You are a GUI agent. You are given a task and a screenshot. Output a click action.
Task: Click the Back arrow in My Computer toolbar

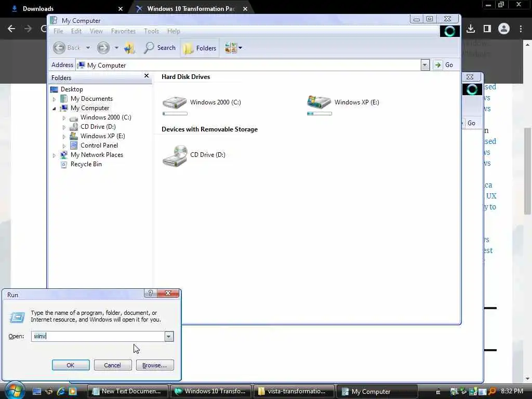[x=59, y=48]
